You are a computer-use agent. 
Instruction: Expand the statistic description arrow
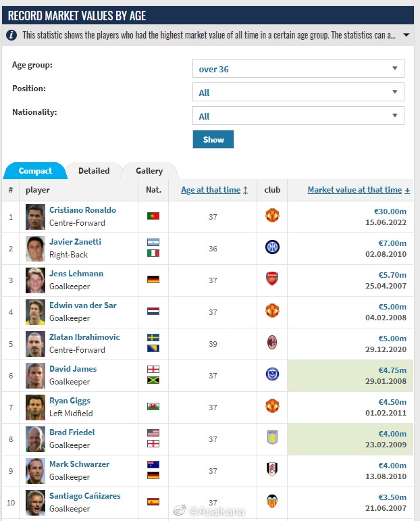406,35
